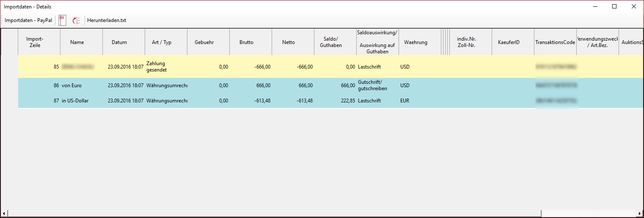Image resolution: width=644 pixels, height=218 pixels.
Task: Click the name cell 'in US-Dollar'
Action: pyautogui.click(x=81, y=101)
